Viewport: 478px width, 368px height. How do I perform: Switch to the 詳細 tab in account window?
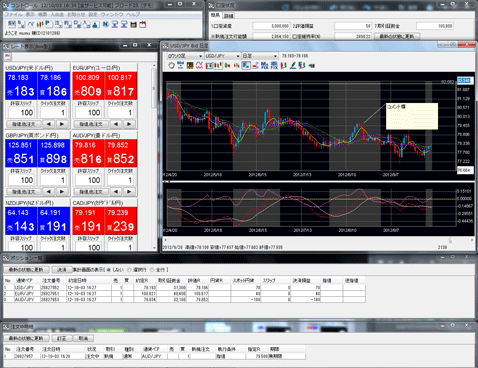click(x=228, y=16)
